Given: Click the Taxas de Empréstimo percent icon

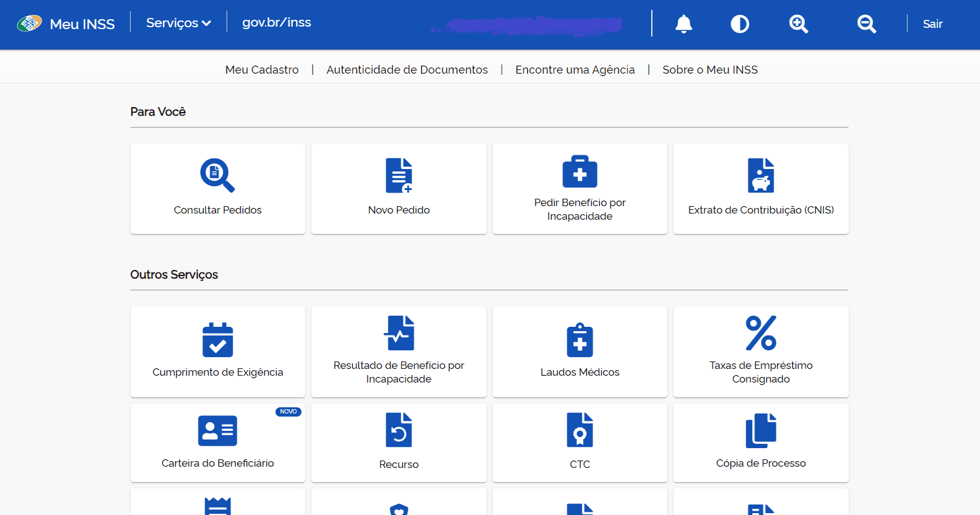Looking at the screenshot, I should click(x=761, y=333).
